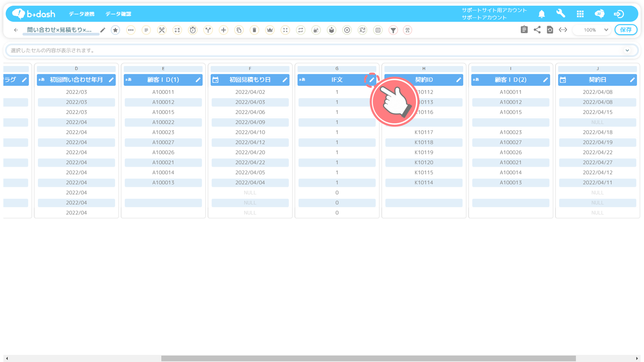644x362 pixels.
Task: Edit the 初回問い合わせ年月 column pencil
Action: (111, 80)
